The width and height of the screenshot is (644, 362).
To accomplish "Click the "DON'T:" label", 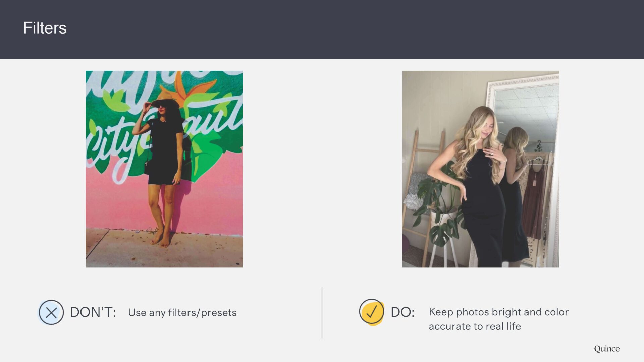I will tap(93, 312).
